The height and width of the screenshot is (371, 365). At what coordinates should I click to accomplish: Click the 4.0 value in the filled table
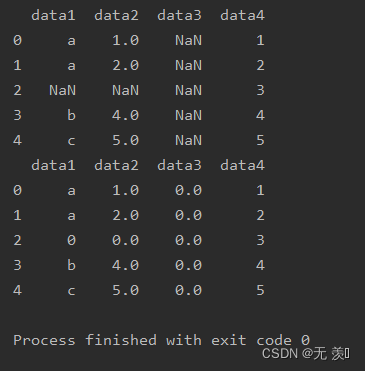[125, 265]
